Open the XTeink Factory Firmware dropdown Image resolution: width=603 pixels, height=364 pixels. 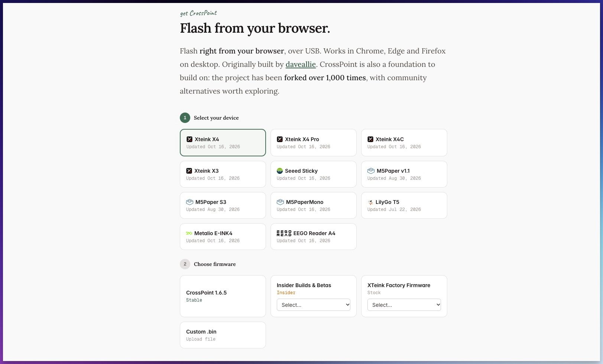pyautogui.click(x=404, y=305)
